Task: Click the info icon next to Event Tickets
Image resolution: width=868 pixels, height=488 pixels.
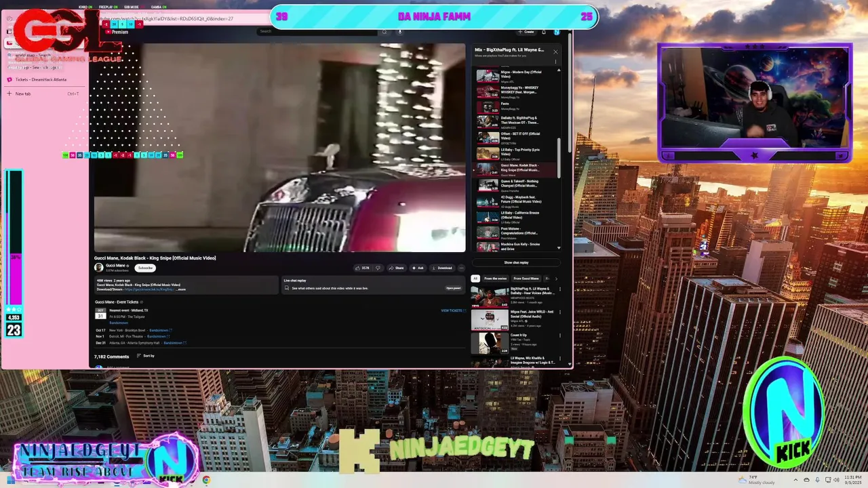Action: pyautogui.click(x=141, y=302)
